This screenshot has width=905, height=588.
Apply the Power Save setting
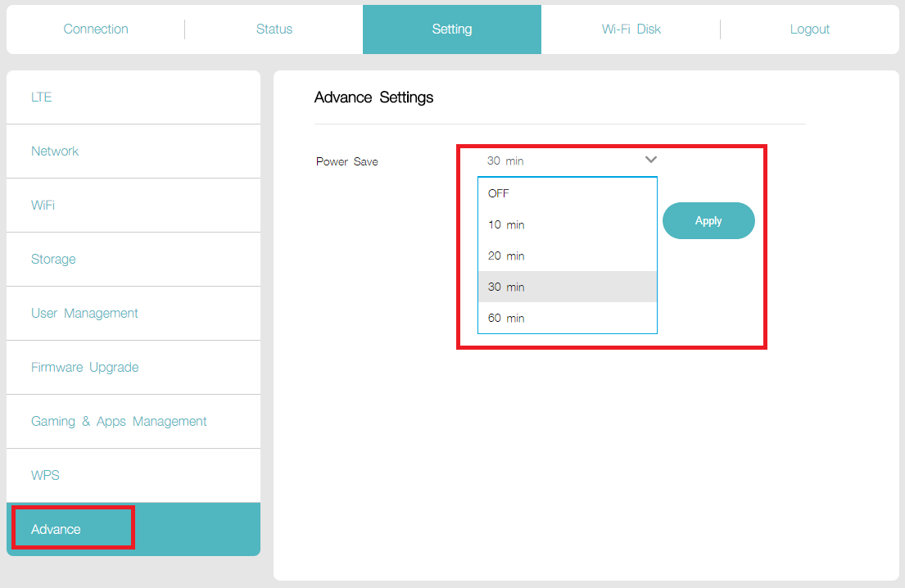[x=708, y=220]
